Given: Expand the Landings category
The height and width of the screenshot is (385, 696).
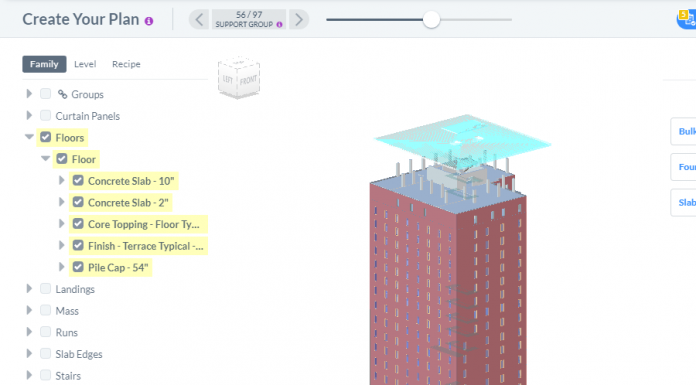Looking at the screenshot, I should [29, 289].
